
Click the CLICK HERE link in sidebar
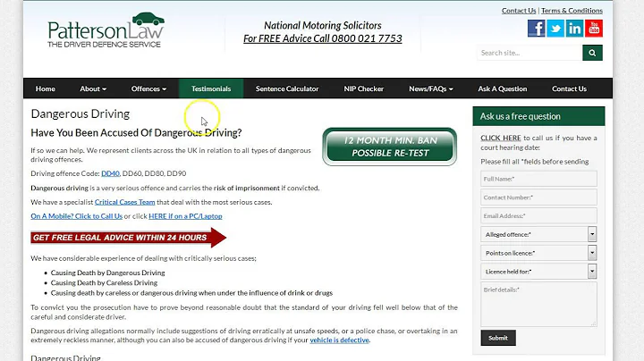click(501, 139)
